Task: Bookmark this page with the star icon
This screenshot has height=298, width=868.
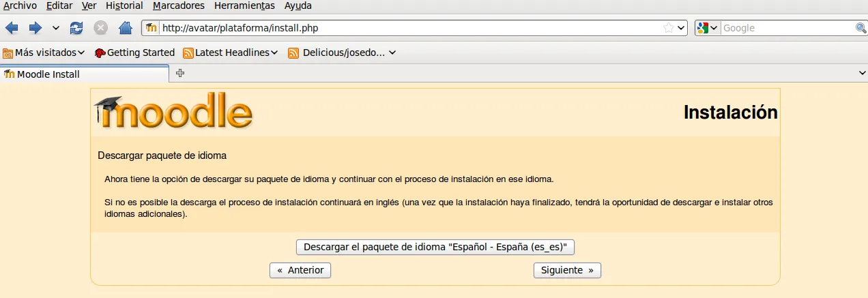Action: pos(669,28)
